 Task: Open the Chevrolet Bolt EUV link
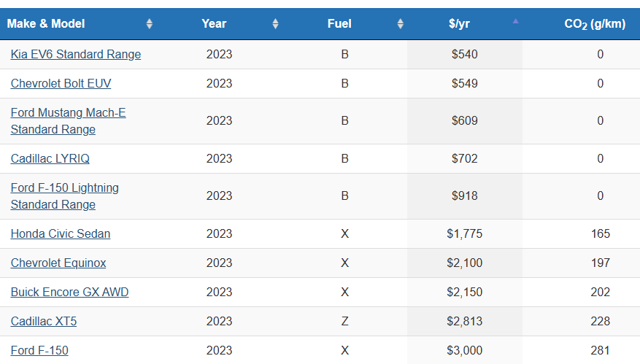pos(61,83)
